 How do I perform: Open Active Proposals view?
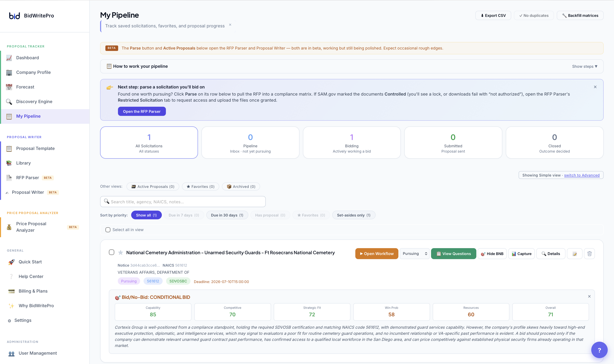[x=153, y=186]
